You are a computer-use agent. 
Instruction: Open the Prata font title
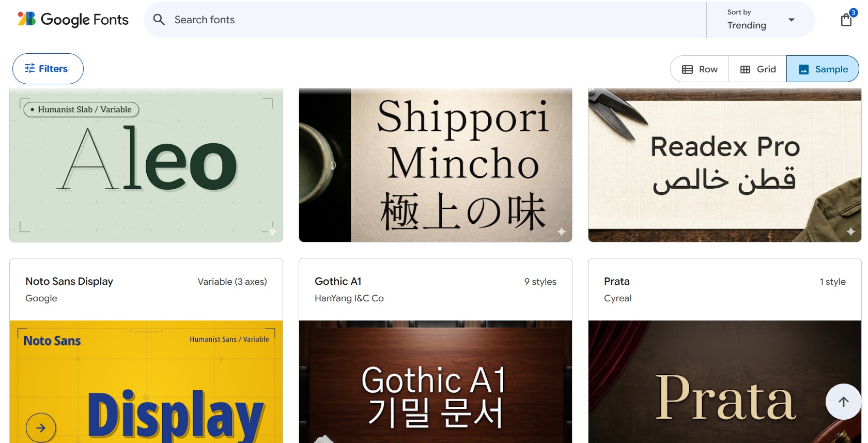click(617, 281)
